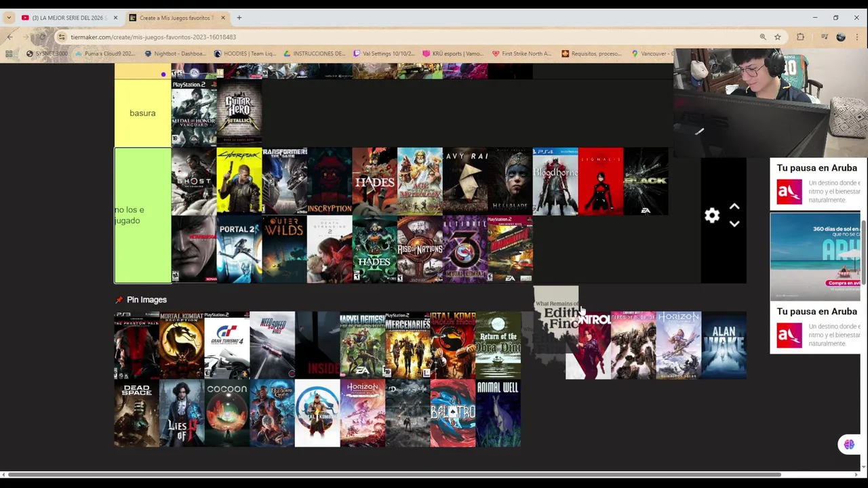
Task: Select the Bloodborne PS4 cover
Action: coord(555,181)
